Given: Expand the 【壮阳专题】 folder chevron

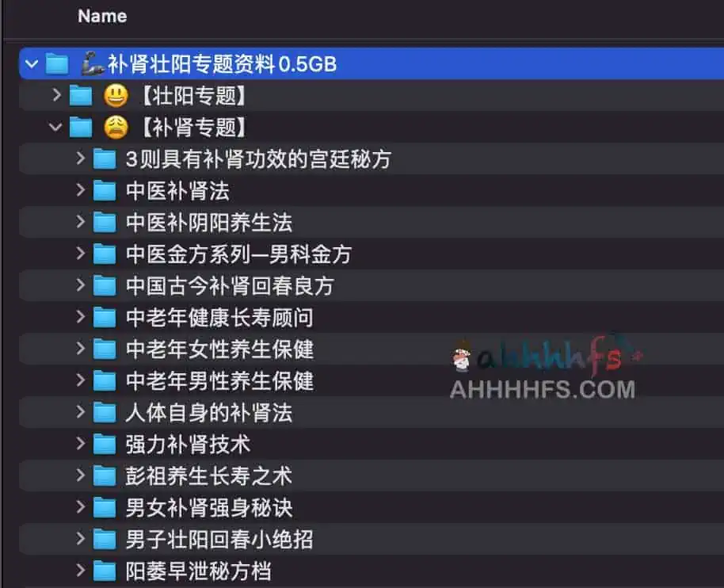Looking at the screenshot, I should pos(57,94).
